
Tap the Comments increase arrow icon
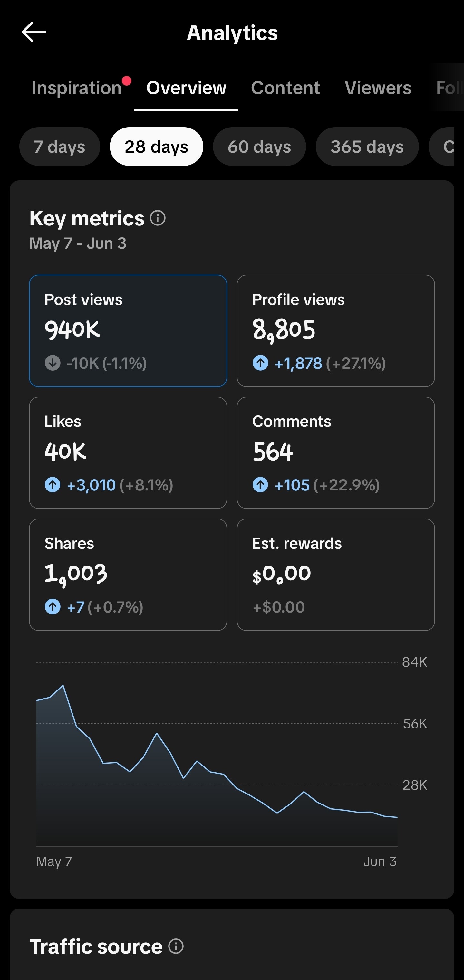tap(260, 485)
